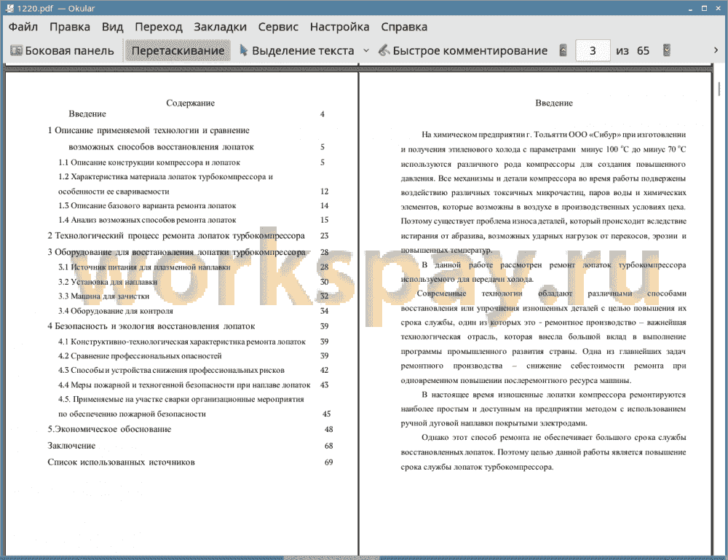The image size is (728, 560).
Task: Click the vertical scrollbar handle
Action: pos(719,88)
